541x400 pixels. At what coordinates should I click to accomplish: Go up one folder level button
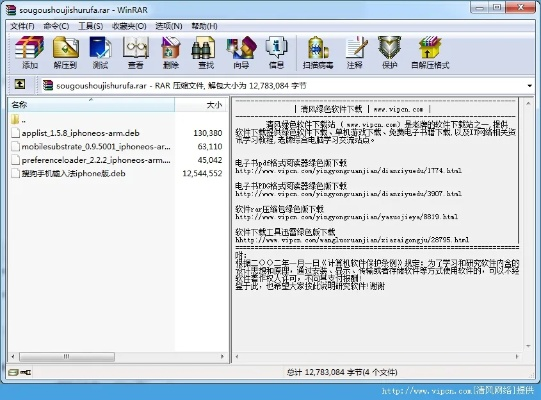click(x=20, y=84)
